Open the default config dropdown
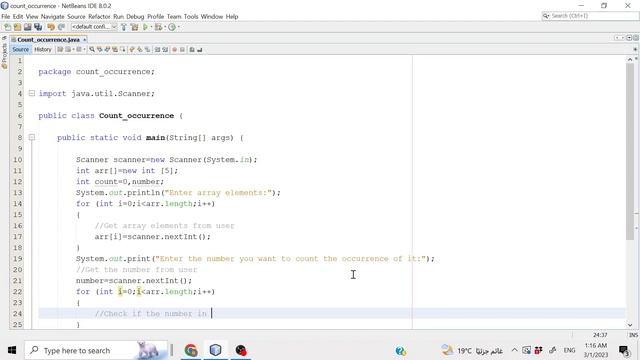 tap(94, 27)
